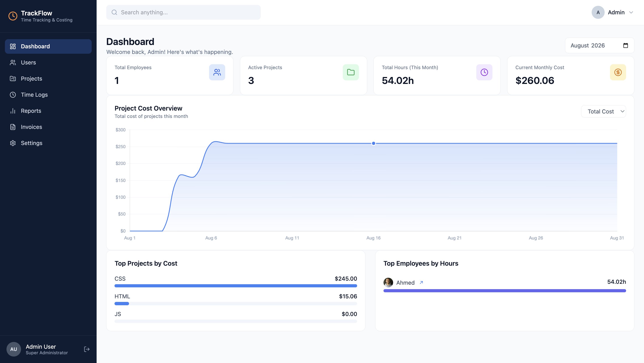Click the Current Monthly Cost dollar icon
The width and height of the screenshot is (644, 363).
coord(618,72)
